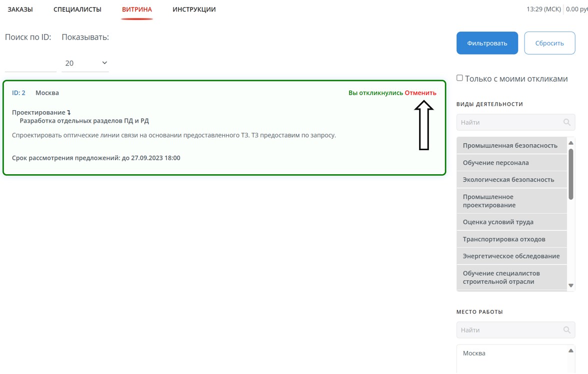Image resolution: width=588 pixels, height=374 pixels.
Task: Click scroll-down arrow in activity types list
Action: coord(571,285)
